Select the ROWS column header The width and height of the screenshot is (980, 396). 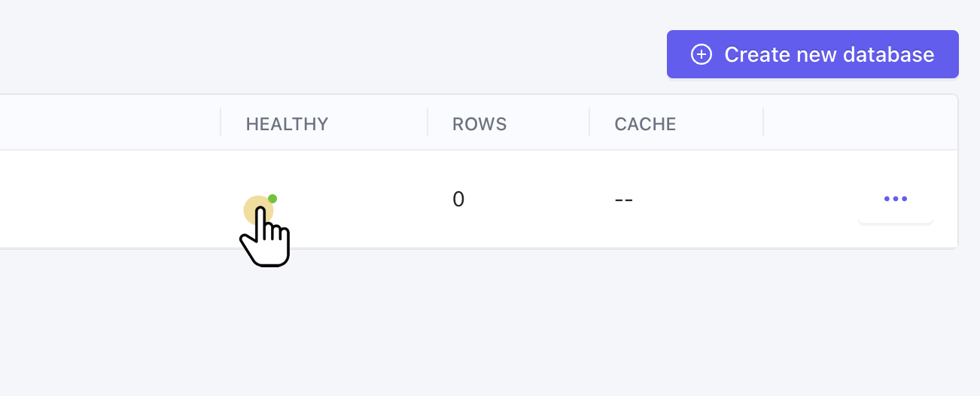click(x=479, y=124)
